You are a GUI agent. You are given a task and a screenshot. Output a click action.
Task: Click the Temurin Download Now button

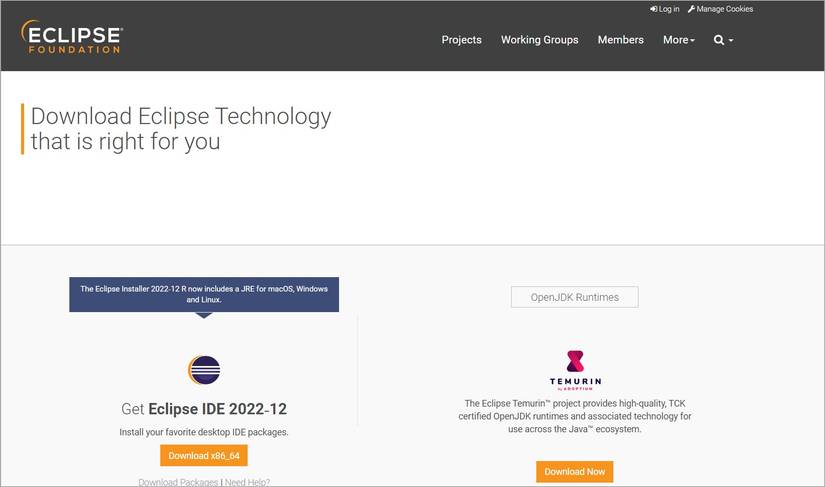pos(575,472)
